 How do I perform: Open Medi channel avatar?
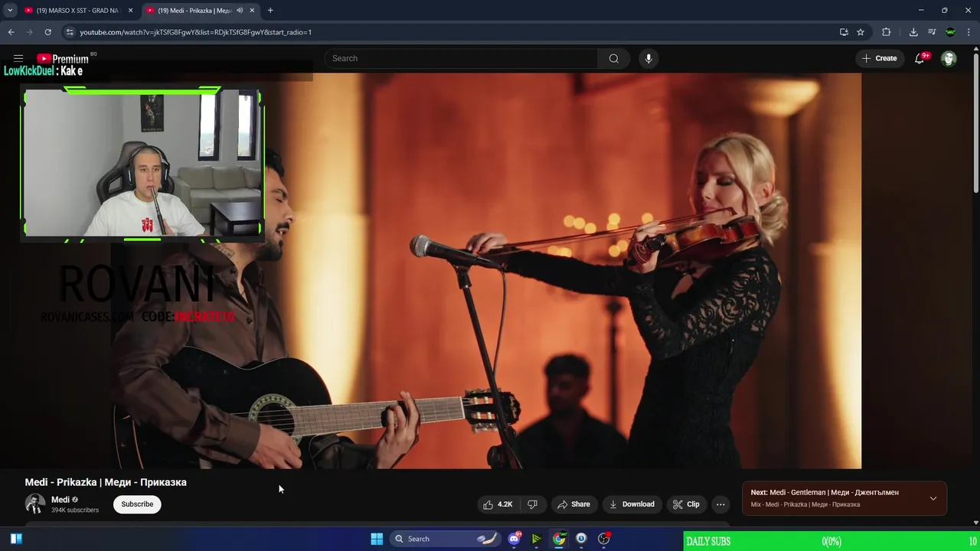34,504
